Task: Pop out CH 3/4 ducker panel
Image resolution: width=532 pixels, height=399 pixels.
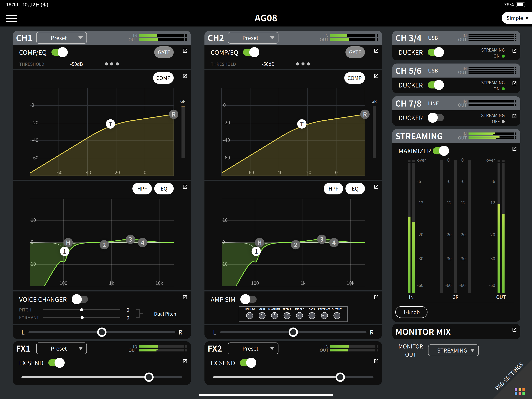Action: click(x=514, y=50)
